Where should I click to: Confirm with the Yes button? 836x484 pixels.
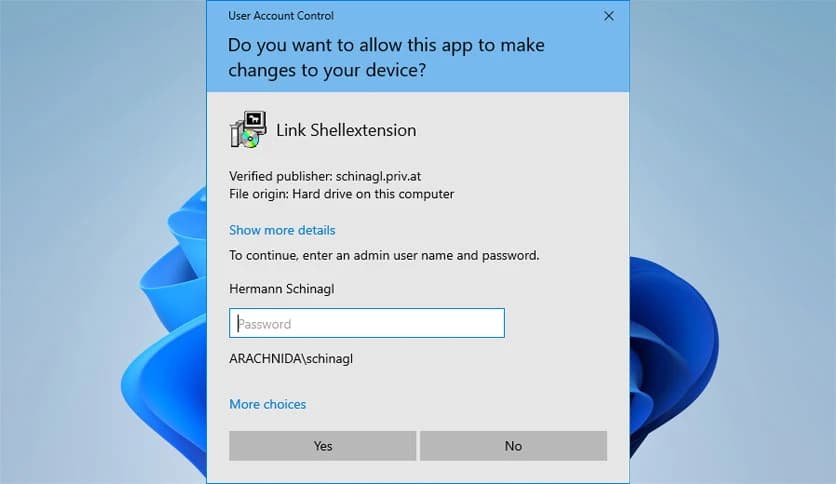(x=323, y=446)
